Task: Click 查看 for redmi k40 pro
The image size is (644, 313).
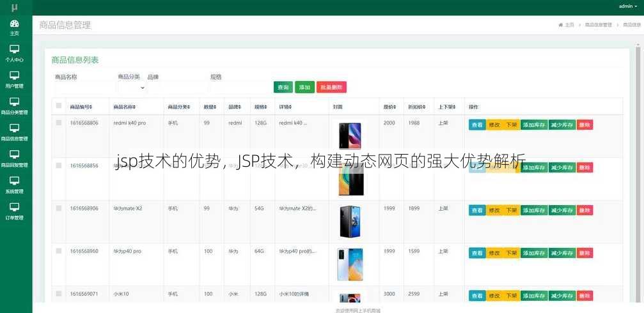Action: (x=477, y=125)
